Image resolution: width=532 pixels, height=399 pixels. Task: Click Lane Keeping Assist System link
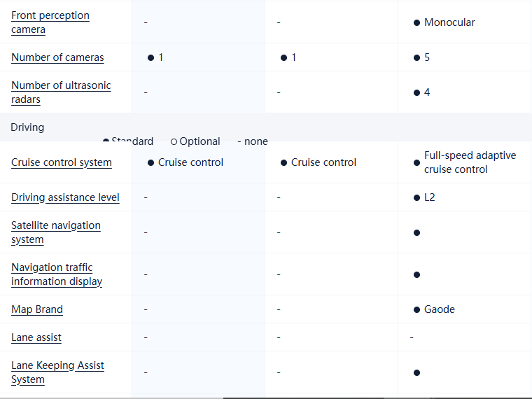57,372
